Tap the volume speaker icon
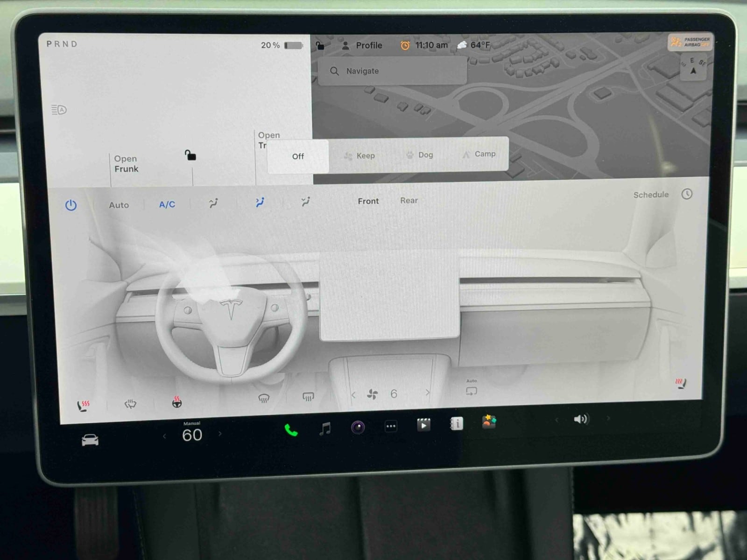The image size is (747, 560). [x=581, y=419]
